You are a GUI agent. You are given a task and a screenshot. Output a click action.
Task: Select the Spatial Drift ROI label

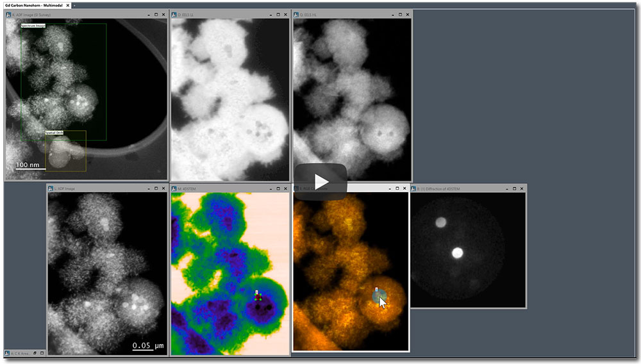coord(54,133)
